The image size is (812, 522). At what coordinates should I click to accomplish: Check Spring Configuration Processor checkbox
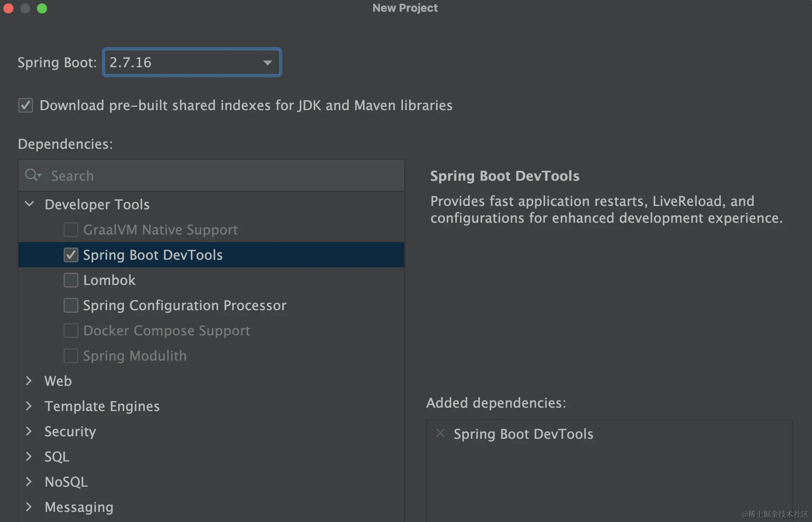(x=71, y=305)
